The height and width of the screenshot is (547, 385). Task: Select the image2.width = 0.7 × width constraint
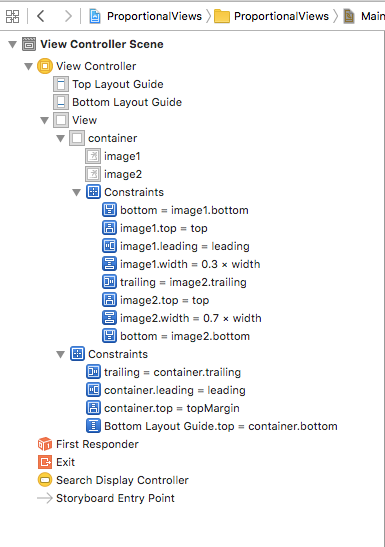coord(182,318)
